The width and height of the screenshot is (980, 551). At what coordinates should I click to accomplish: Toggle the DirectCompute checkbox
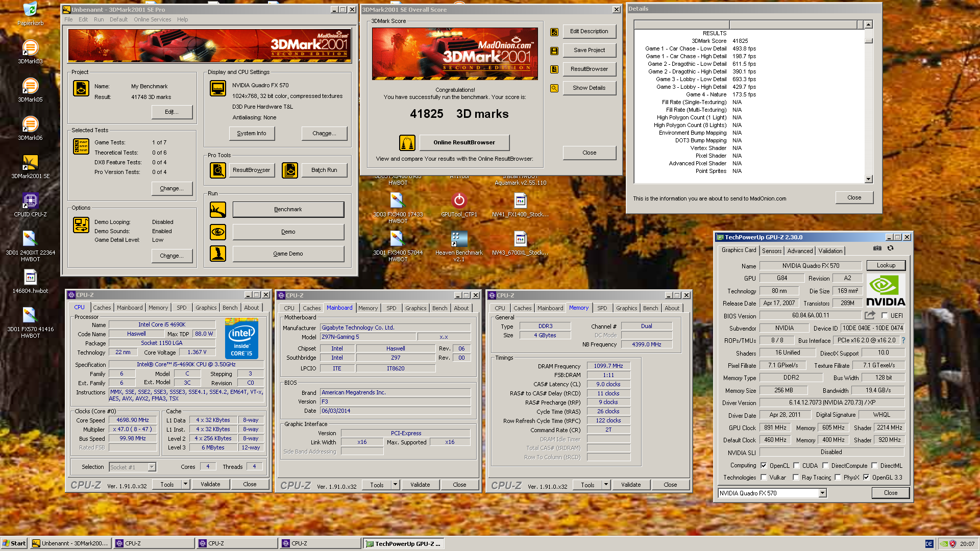pos(825,466)
